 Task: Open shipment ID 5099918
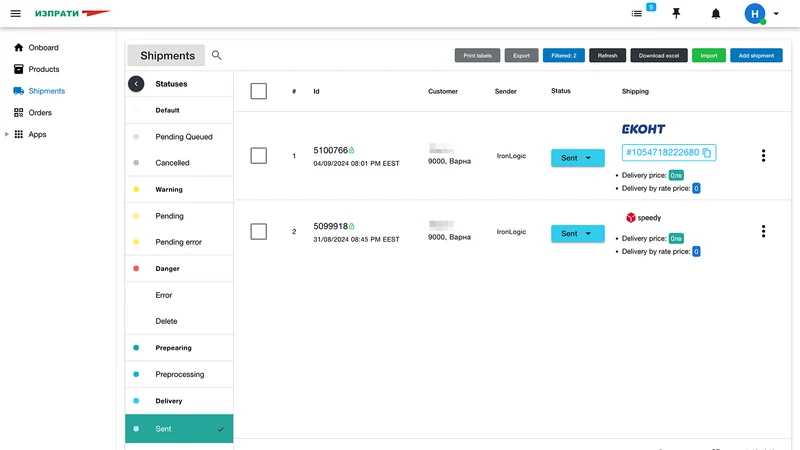point(330,226)
